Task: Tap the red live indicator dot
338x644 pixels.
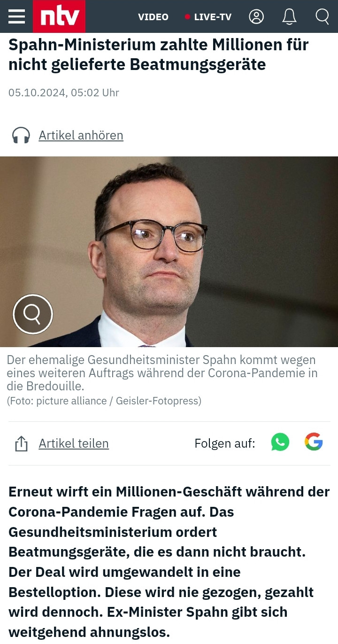Action: click(187, 17)
